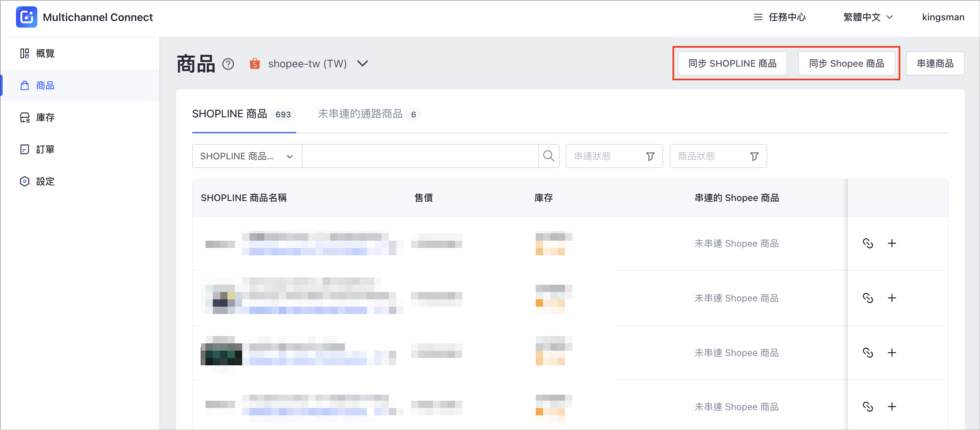Click the help question-mark icon beside 商品
The image size is (980, 430).
pyautogui.click(x=228, y=64)
